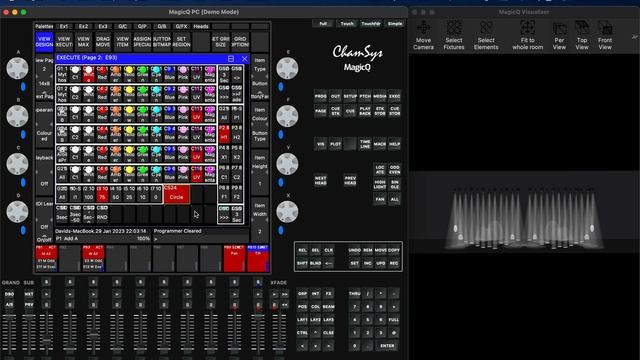Click the red Pan playback tile

point(234,258)
